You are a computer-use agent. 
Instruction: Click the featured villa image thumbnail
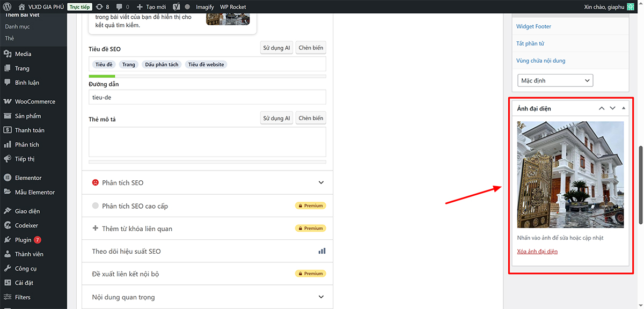(x=570, y=174)
